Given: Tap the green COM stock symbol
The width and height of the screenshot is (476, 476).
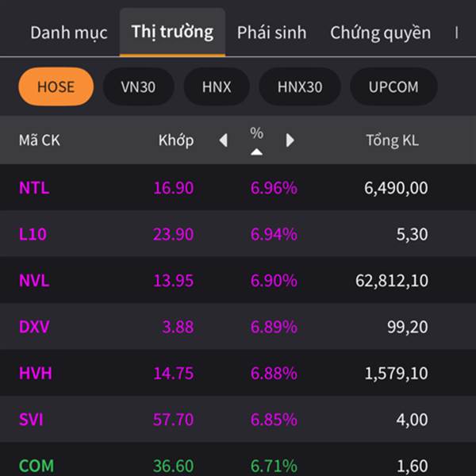Looking at the screenshot, I should pyautogui.click(x=36, y=466).
